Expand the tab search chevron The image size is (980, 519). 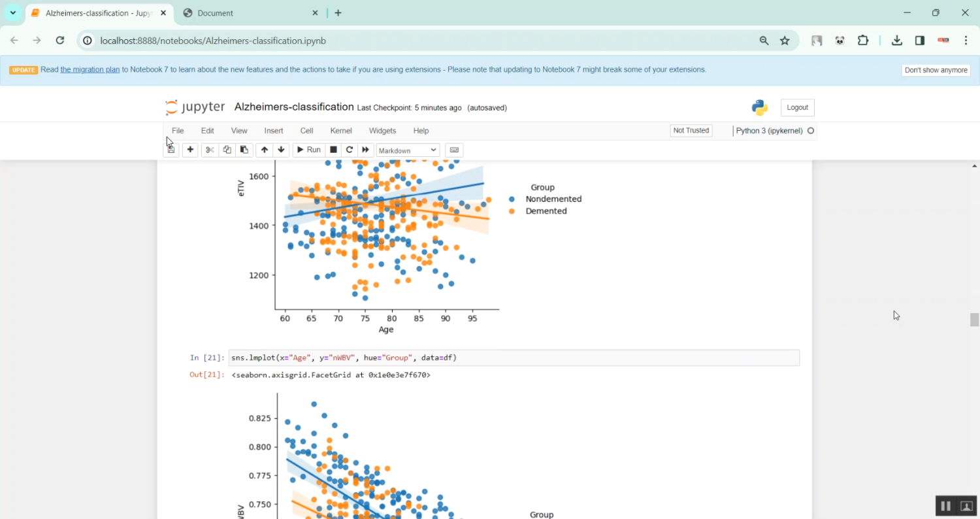click(12, 13)
